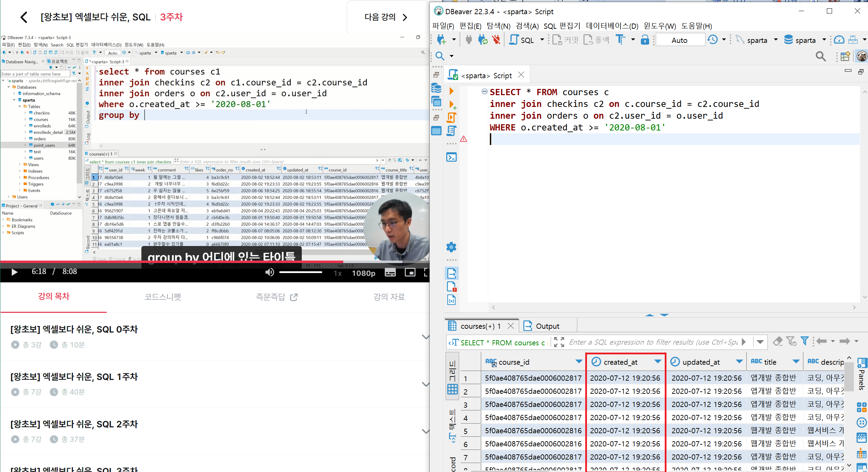This screenshot has height=472, width=868.
Task: Click the gray search magnifier at toolbar right
Action: pos(821,56)
